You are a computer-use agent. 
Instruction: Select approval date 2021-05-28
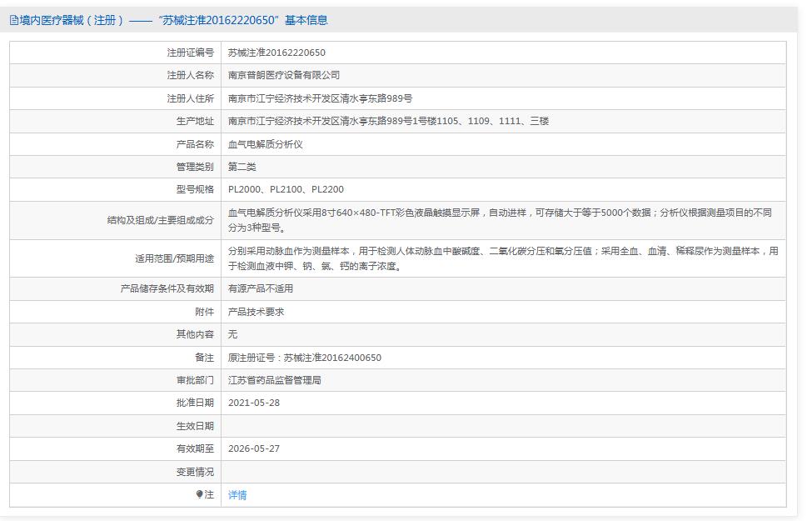tap(254, 403)
